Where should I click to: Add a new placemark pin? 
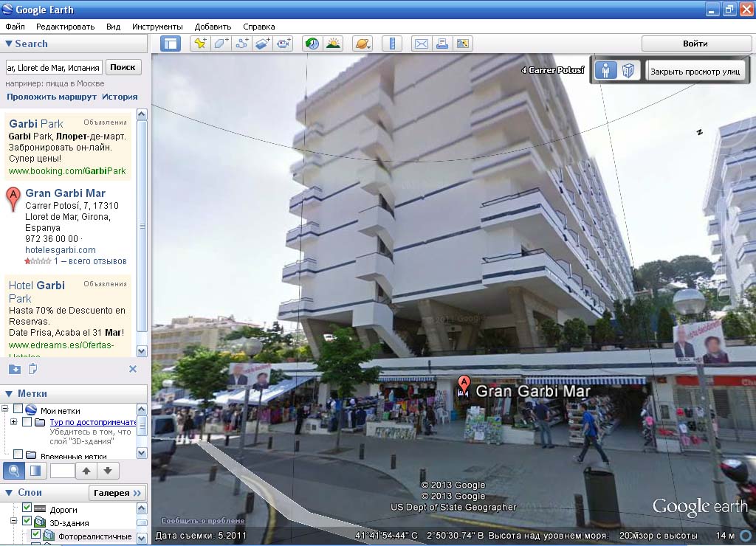click(x=200, y=44)
